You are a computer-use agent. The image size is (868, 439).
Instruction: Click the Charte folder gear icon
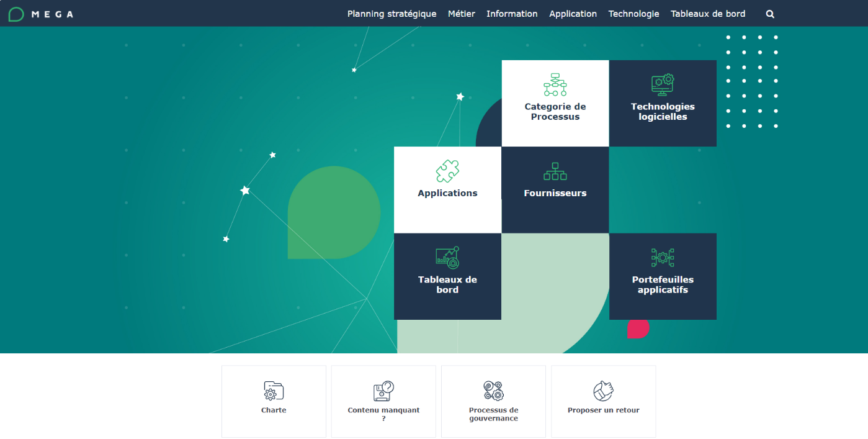(x=274, y=391)
